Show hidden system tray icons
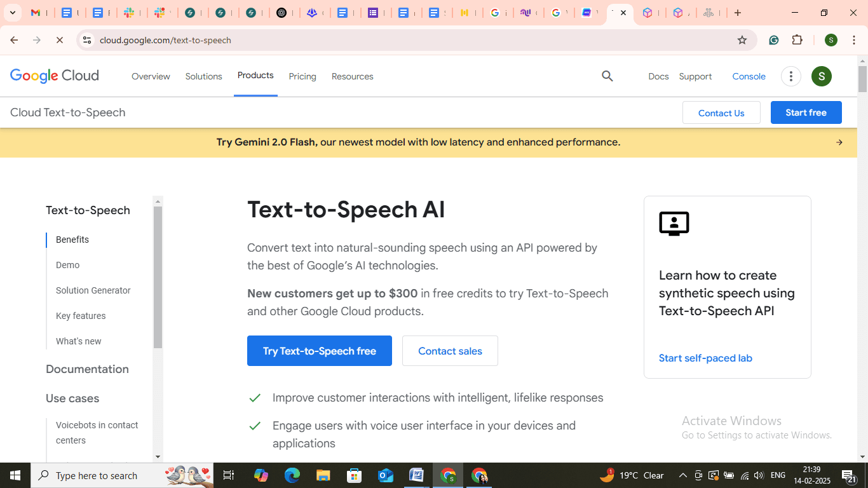This screenshot has width=868, height=488. (x=683, y=475)
